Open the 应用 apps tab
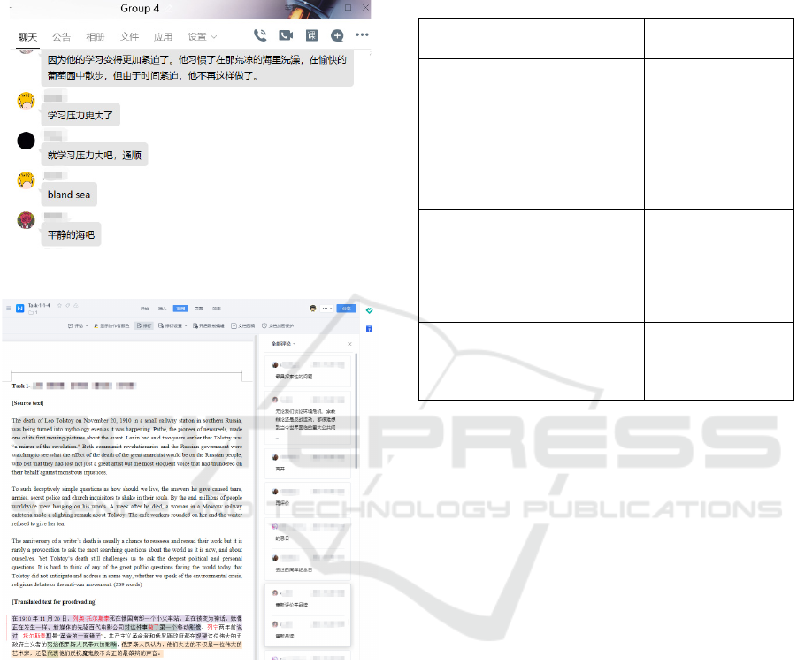Screen dimensions: 797x672 coord(163,37)
